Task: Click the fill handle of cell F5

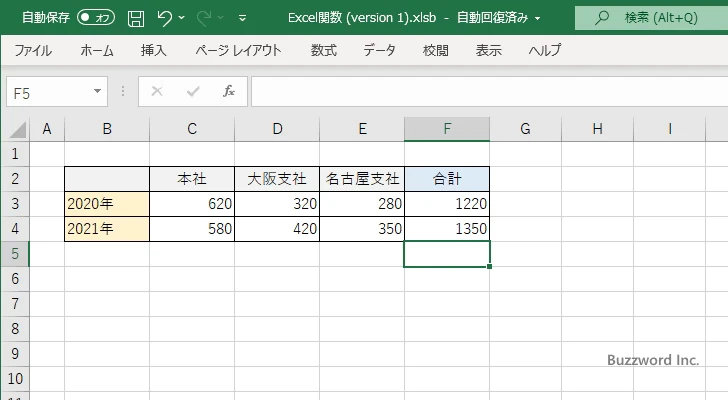Action: pos(489,266)
